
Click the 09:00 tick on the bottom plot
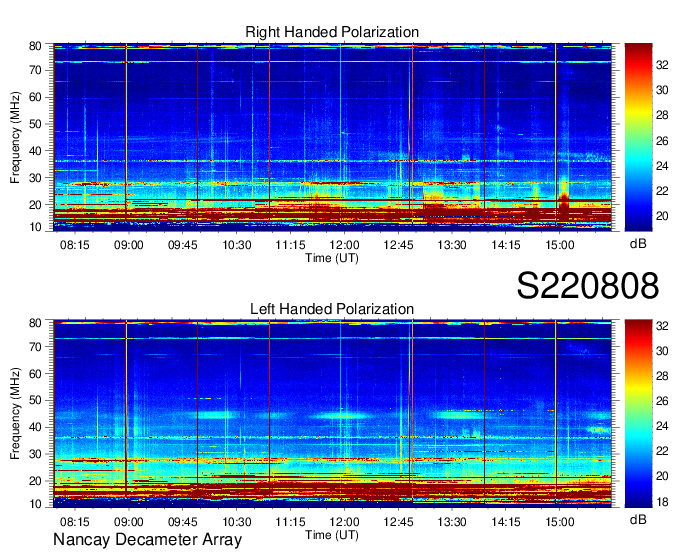point(129,522)
